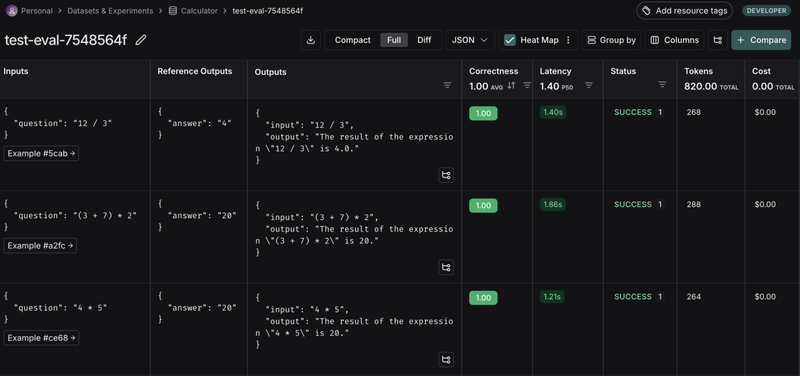
Task: Open filter icon in Outputs column header
Action: (x=447, y=85)
